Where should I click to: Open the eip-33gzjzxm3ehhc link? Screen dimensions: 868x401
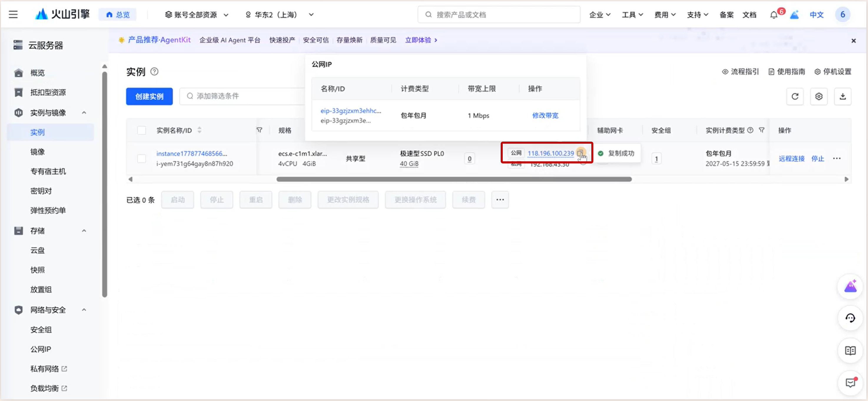(x=351, y=111)
